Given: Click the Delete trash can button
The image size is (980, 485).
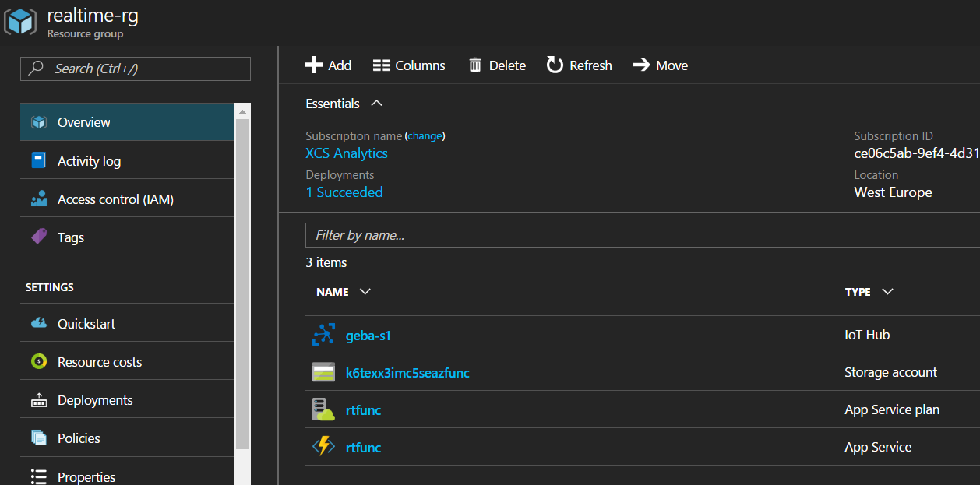Looking at the screenshot, I should (x=497, y=65).
